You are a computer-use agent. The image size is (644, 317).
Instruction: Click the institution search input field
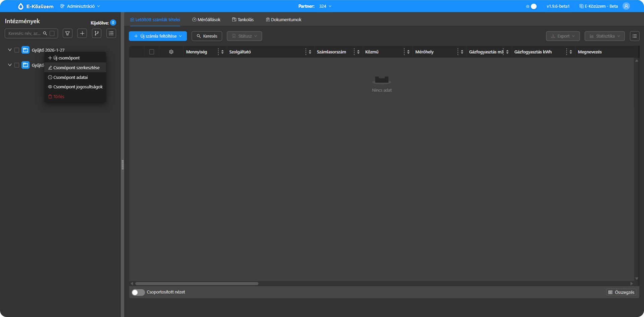24,33
